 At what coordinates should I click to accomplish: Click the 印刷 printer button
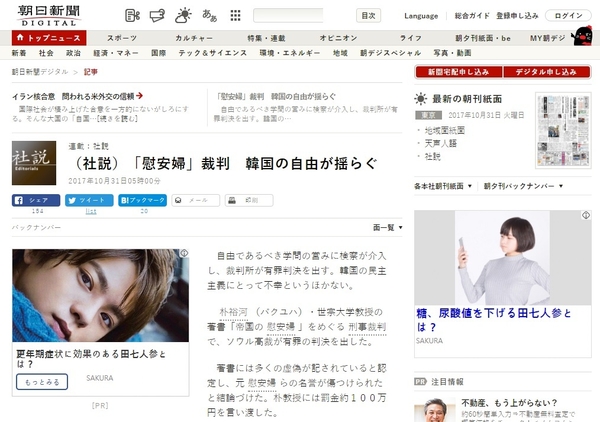click(x=249, y=200)
